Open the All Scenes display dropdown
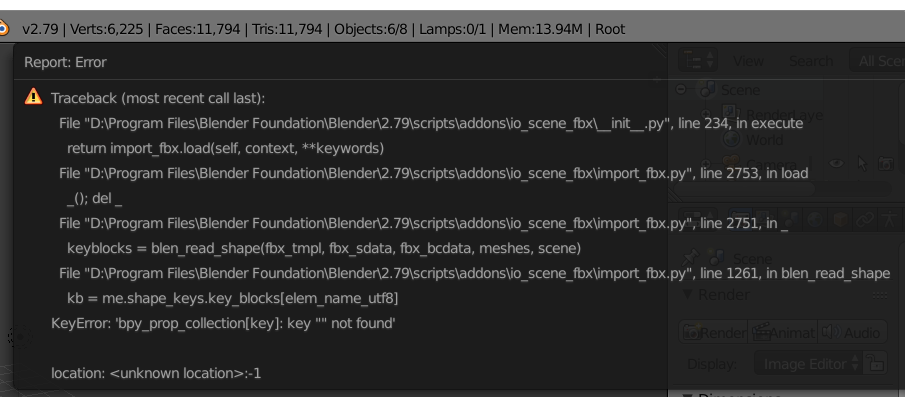Image resolution: width=905 pixels, height=397 pixels. click(x=877, y=61)
